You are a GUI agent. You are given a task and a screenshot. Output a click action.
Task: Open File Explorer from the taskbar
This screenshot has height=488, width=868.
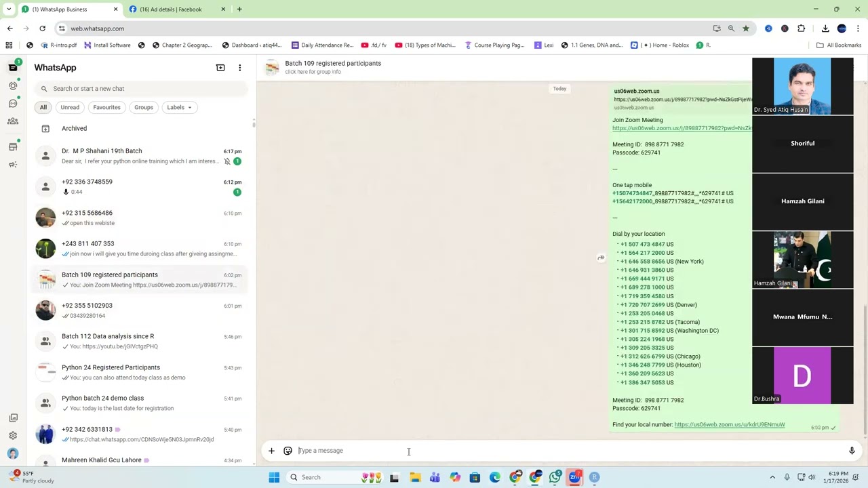pyautogui.click(x=415, y=477)
